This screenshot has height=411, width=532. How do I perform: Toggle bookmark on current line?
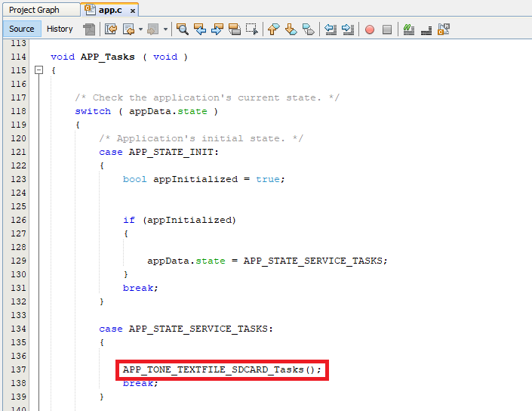coord(308,29)
